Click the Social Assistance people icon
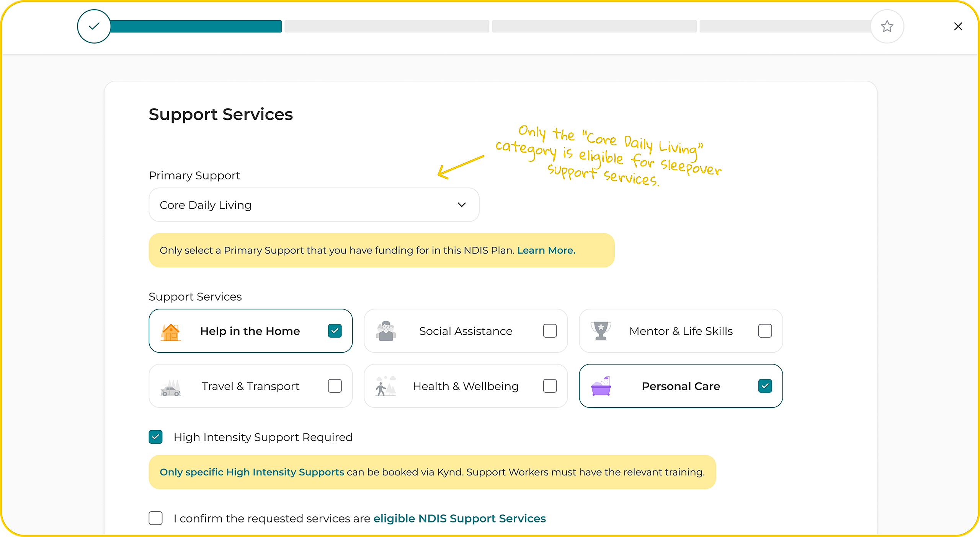The height and width of the screenshot is (537, 980). pos(385,331)
